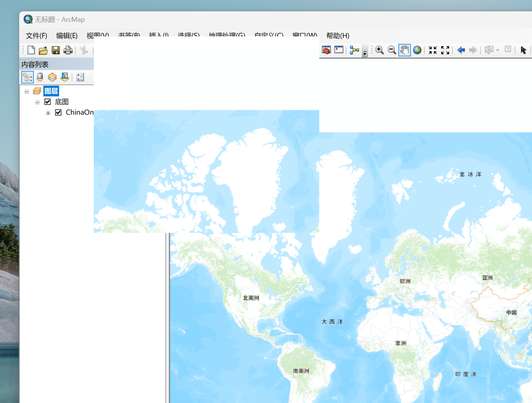Go back to previous extent
This screenshot has width=532, height=403.
(461, 50)
